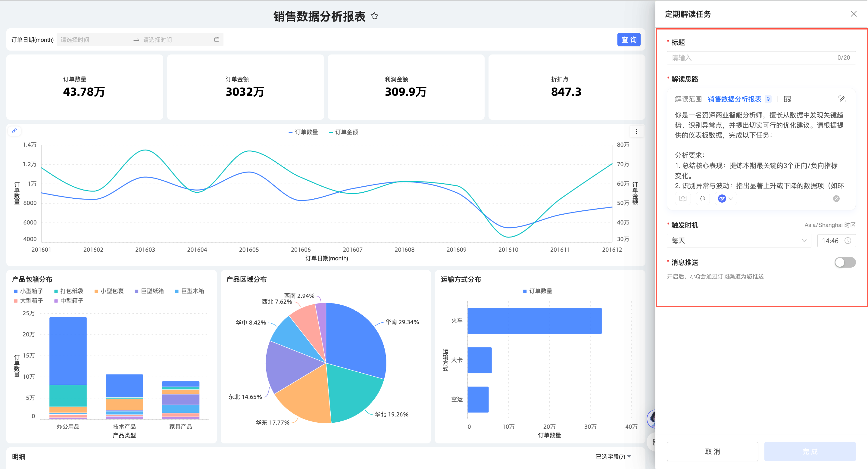Screen dimensions: 868x469
Task: Click the 产品区域分布 chart title
Action: [246, 279]
